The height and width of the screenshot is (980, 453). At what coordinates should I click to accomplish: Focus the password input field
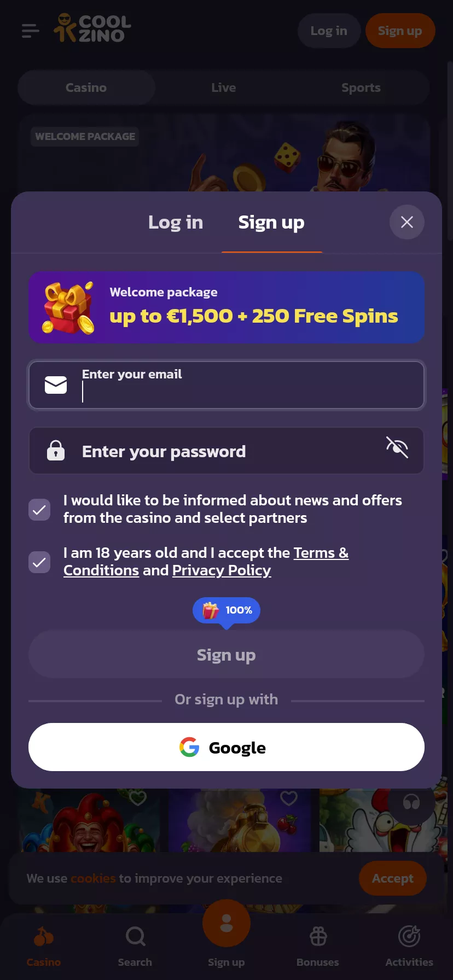[x=226, y=451]
